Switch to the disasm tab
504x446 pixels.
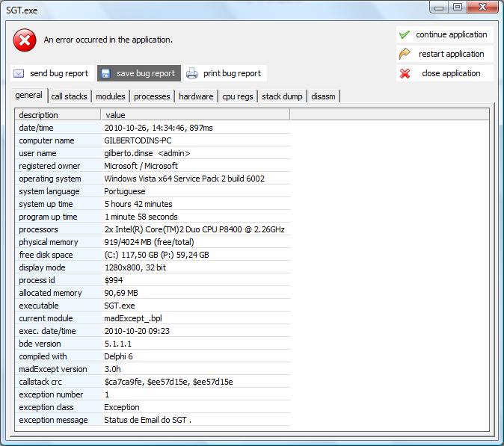pyautogui.click(x=323, y=96)
